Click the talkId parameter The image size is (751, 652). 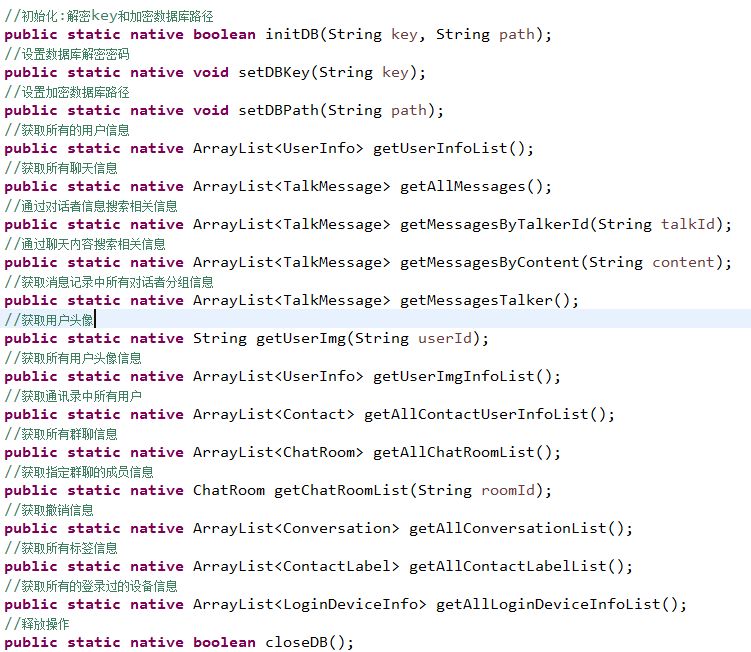click(x=688, y=225)
